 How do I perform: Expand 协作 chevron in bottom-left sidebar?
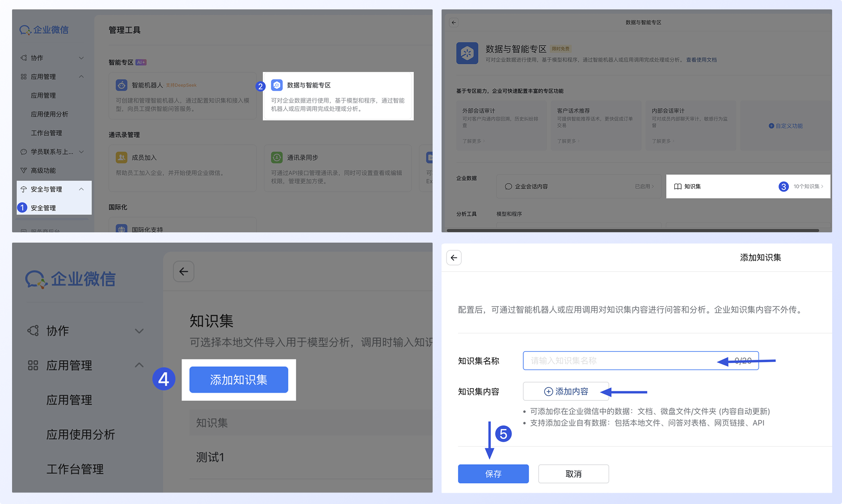click(139, 331)
